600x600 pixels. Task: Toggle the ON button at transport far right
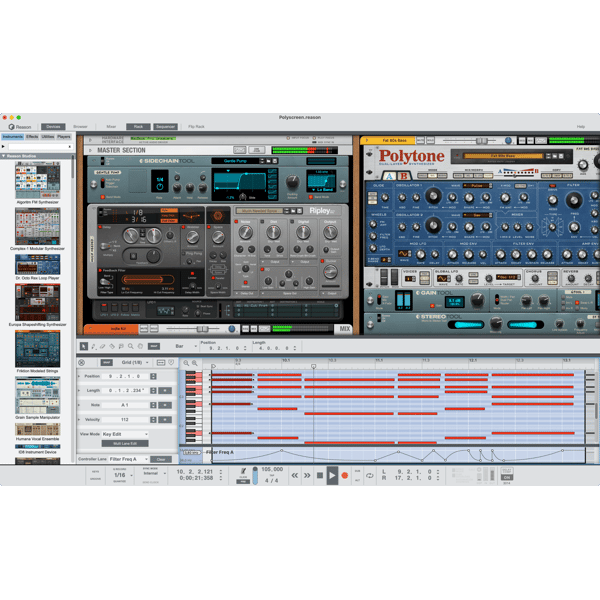click(x=507, y=478)
